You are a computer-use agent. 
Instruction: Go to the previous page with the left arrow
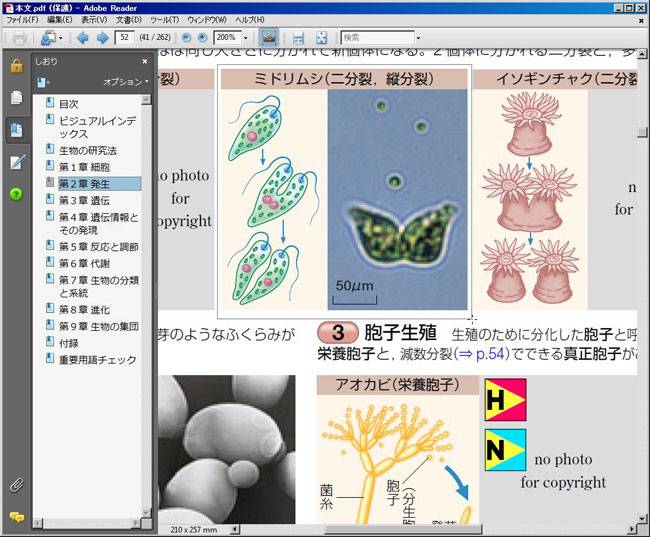pyautogui.click(x=82, y=38)
